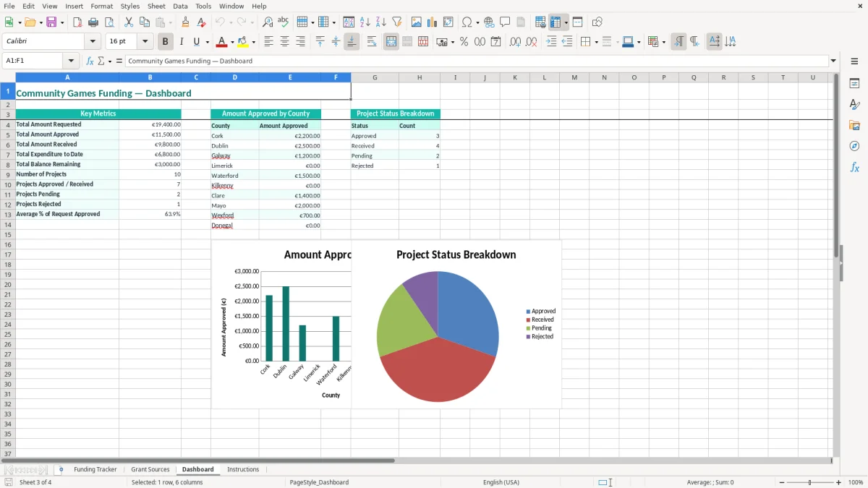Click the Print icon in the toolbar

click(x=93, y=22)
